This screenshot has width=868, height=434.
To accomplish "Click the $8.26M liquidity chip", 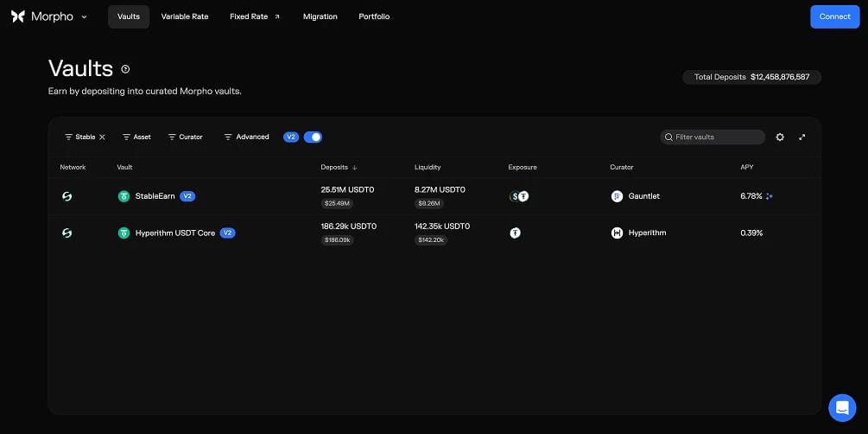I will pos(428,204).
